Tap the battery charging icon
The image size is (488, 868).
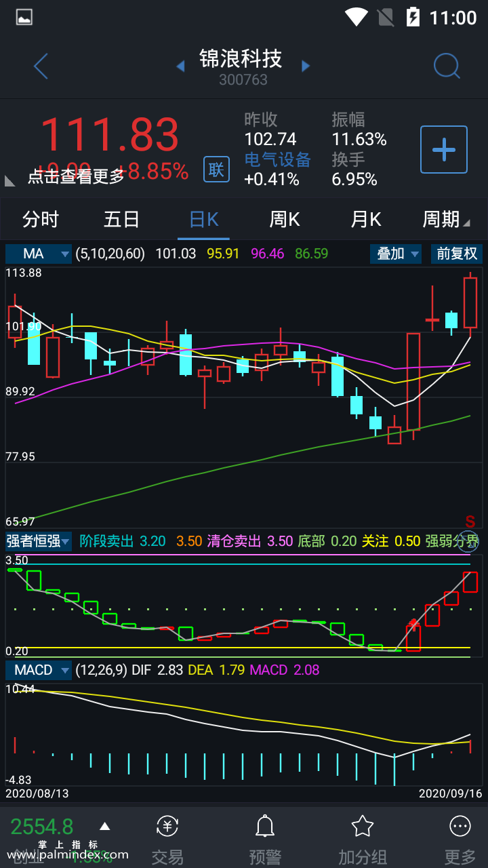(413, 17)
